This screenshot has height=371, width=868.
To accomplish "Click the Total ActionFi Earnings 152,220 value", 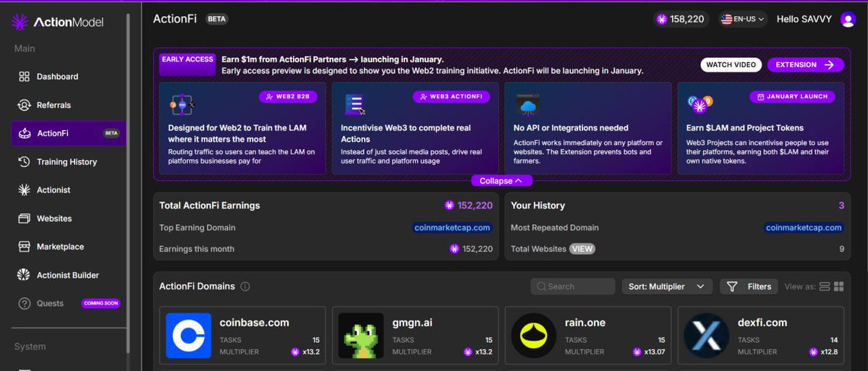I will point(475,205).
